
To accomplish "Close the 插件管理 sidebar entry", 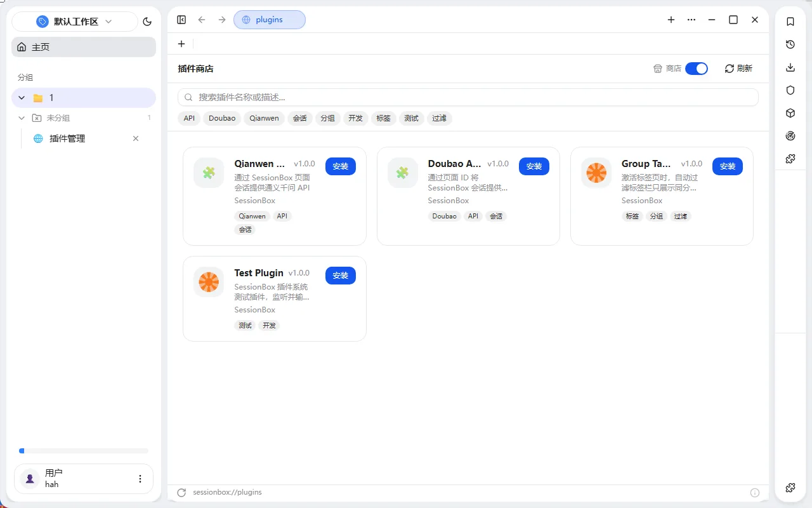I will click(136, 138).
